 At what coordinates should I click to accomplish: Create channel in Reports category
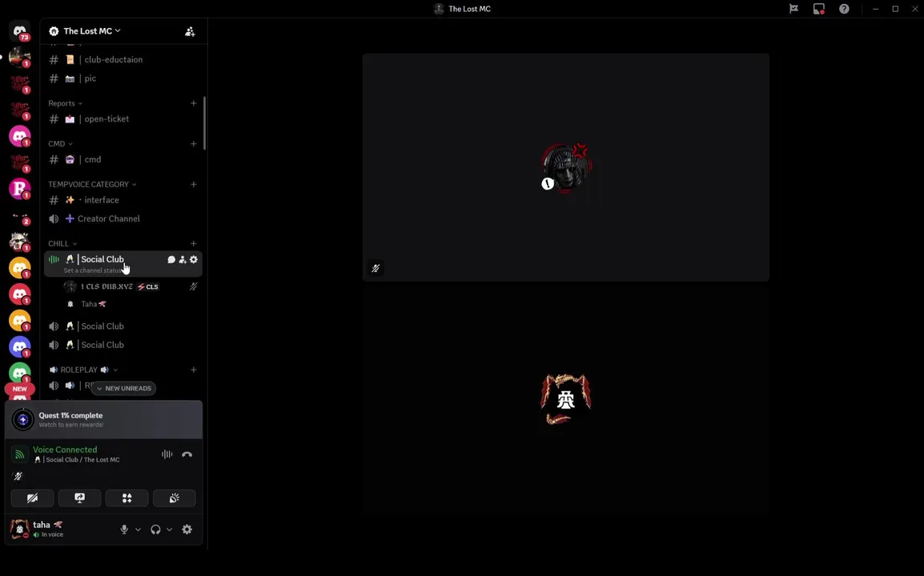coord(193,103)
